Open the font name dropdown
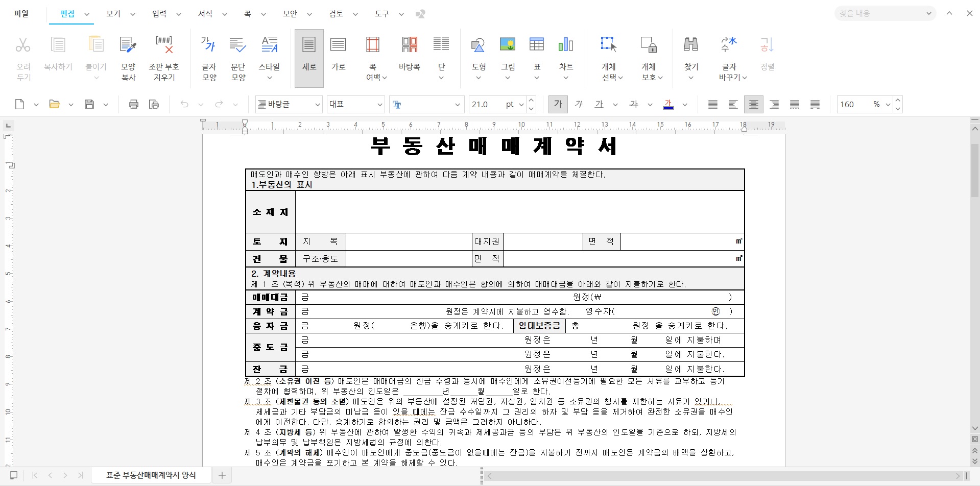The height and width of the screenshot is (486, 980). [458, 105]
